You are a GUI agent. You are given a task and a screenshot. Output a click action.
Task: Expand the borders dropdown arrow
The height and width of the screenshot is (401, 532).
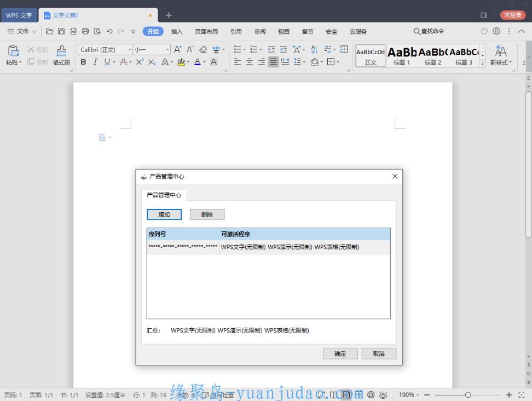tap(338, 62)
